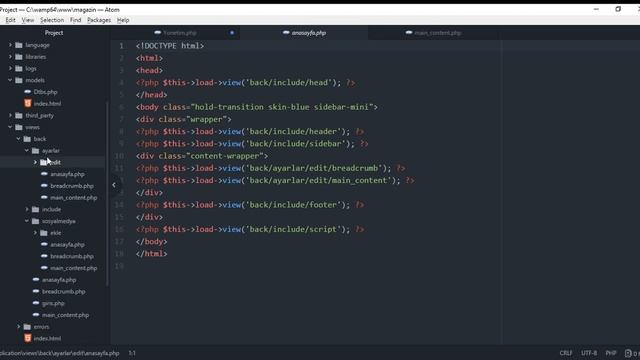Screen dimensions: 640x360
Task: Click the PHP grammar selector
Action: 611,353
